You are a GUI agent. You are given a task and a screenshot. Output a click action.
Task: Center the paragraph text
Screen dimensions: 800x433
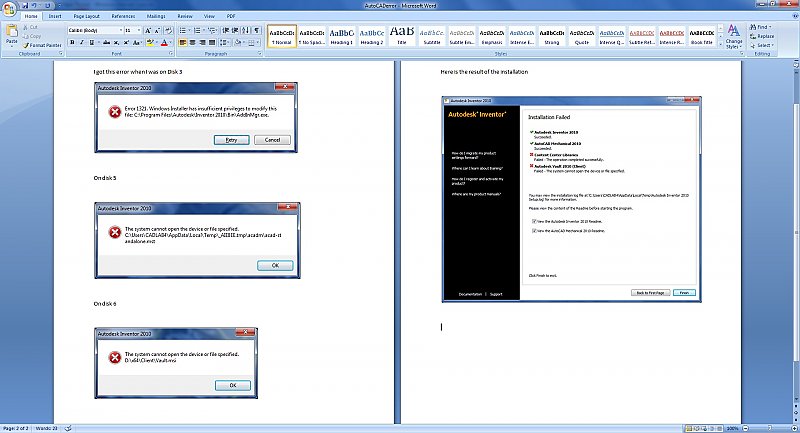point(192,42)
